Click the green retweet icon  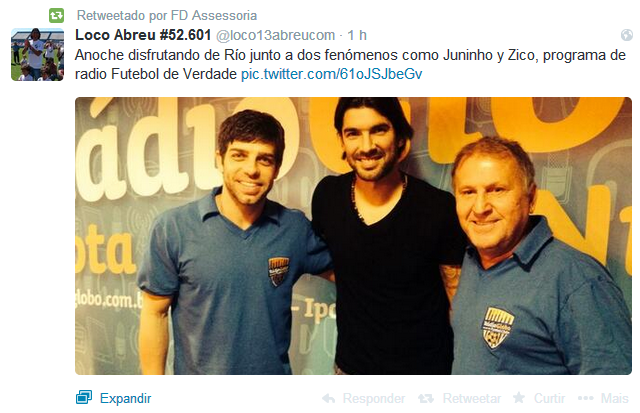(56, 16)
